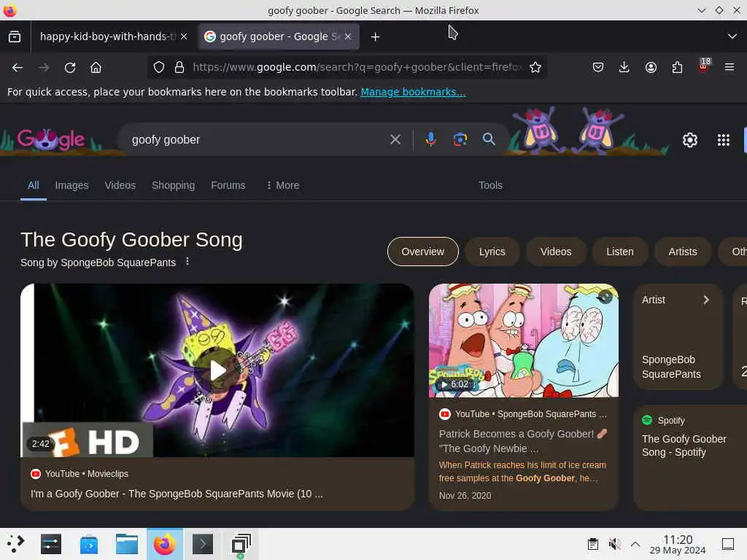Open Google apps grid
The height and width of the screenshot is (560, 747).
click(723, 140)
